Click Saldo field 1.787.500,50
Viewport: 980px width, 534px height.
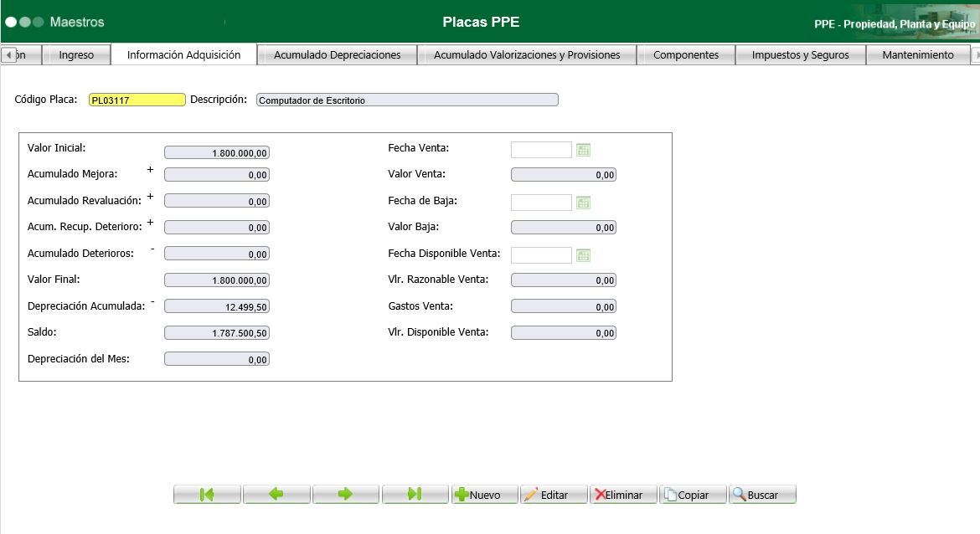(x=217, y=333)
